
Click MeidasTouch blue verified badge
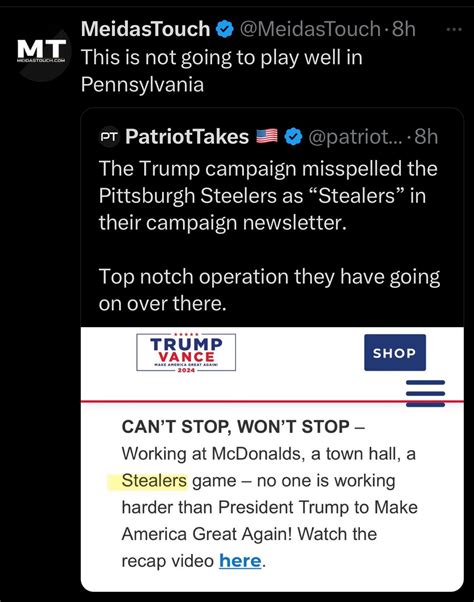coord(225,29)
